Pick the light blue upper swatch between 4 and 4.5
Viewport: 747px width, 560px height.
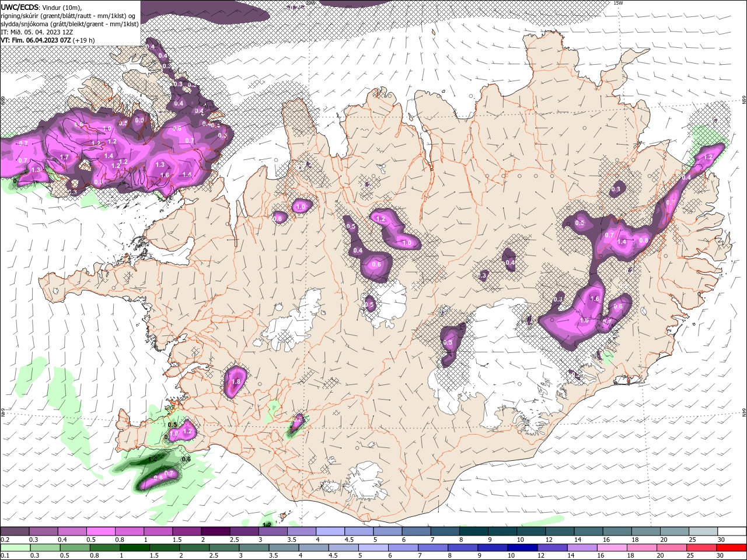tap(330, 531)
